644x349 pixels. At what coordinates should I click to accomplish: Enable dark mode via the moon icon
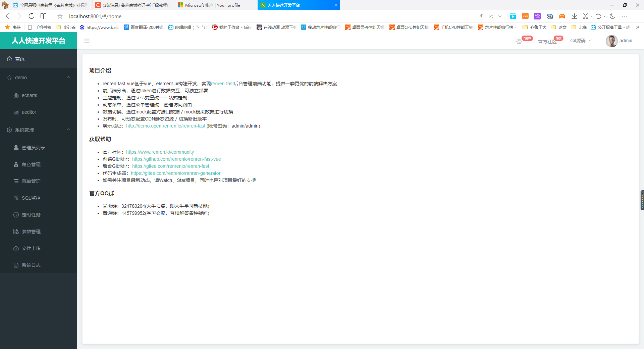pyautogui.click(x=612, y=16)
